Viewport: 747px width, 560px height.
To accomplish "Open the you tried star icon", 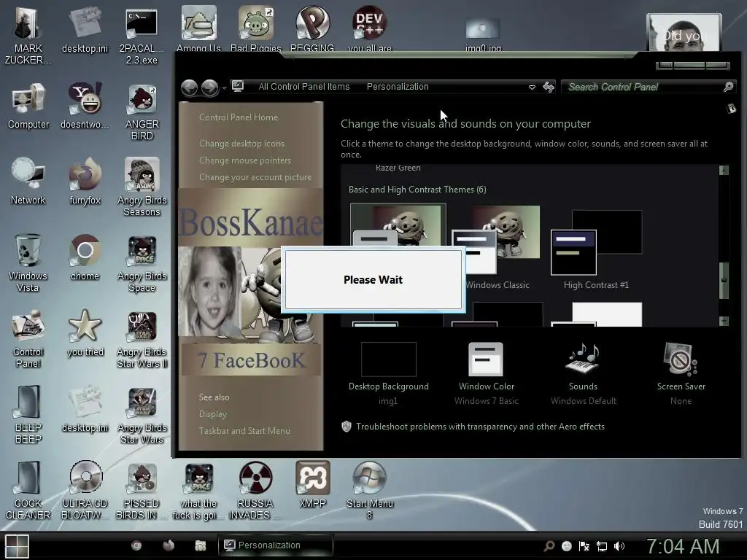I will (85, 332).
